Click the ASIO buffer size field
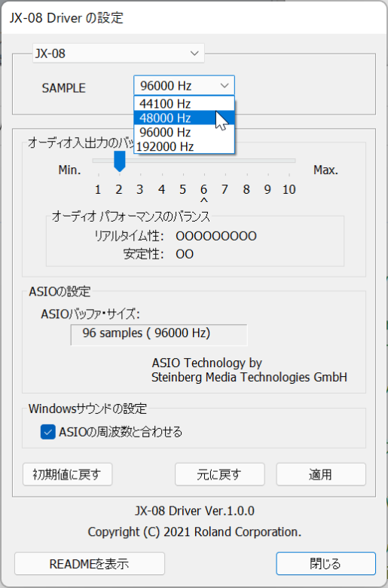 point(159,335)
